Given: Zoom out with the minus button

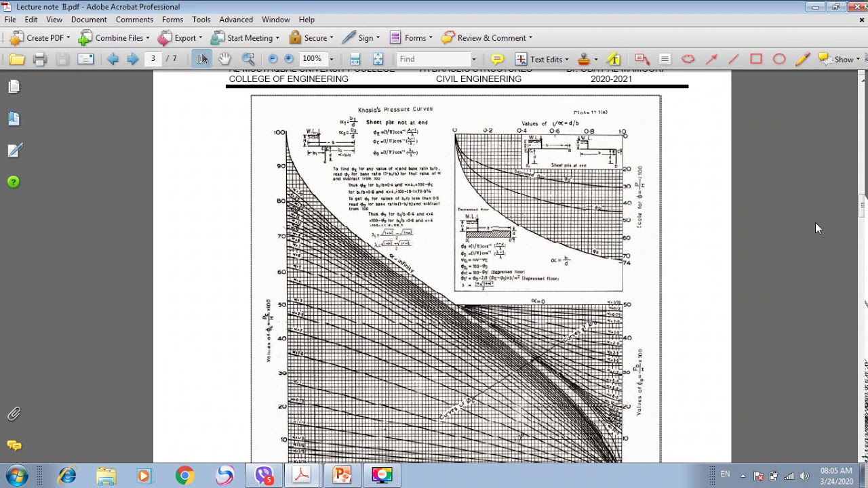Looking at the screenshot, I should (x=273, y=59).
